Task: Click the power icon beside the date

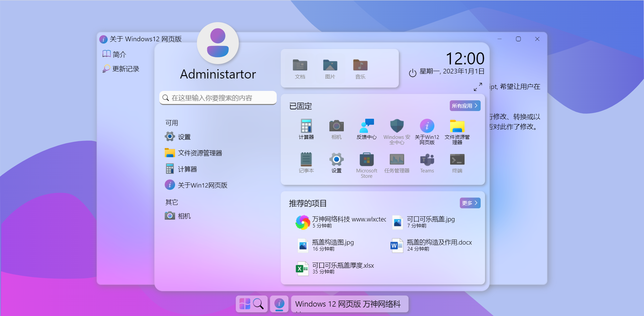Action: [x=413, y=73]
